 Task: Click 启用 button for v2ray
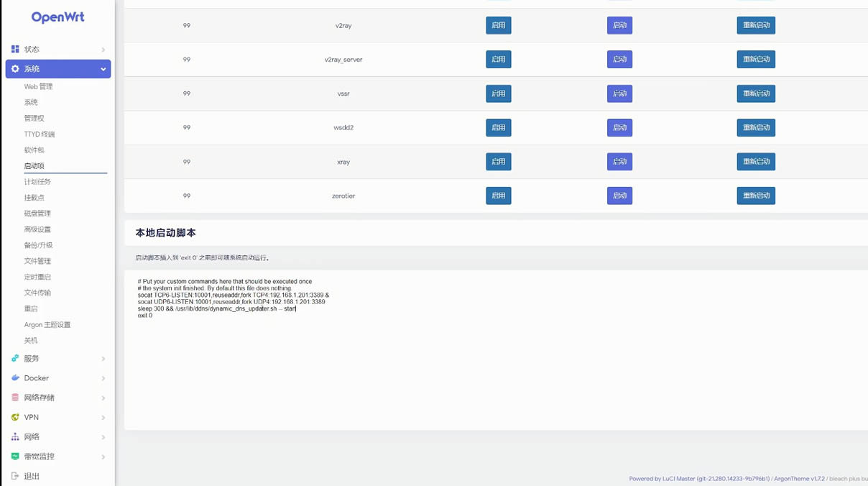click(x=499, y=25)
